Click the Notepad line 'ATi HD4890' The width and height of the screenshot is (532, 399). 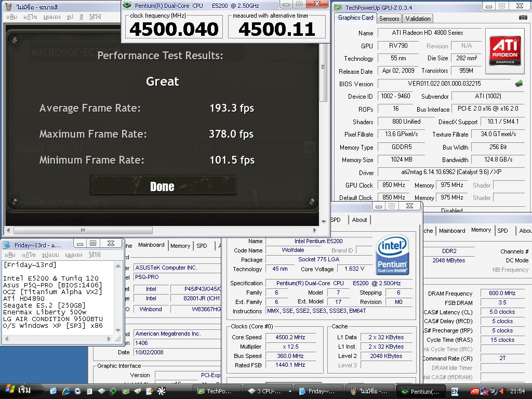tap(24, 299)
